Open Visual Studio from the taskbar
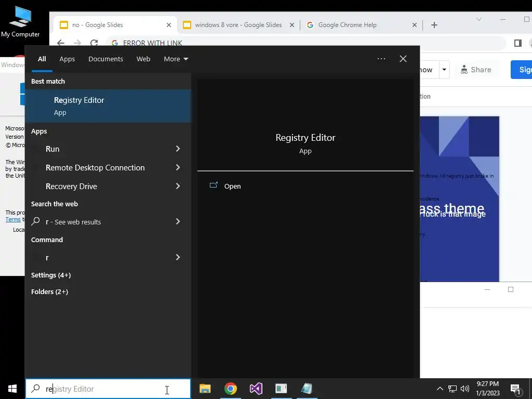 [256, 389]
